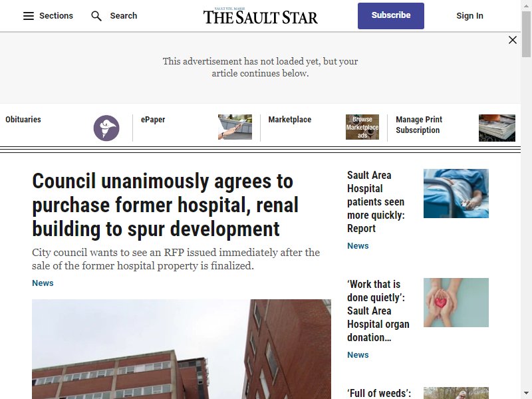The height and width of the screenshot is (399, 532).
Task: Click the Search magnifying glass icon
Action: [x=96, y=16]
